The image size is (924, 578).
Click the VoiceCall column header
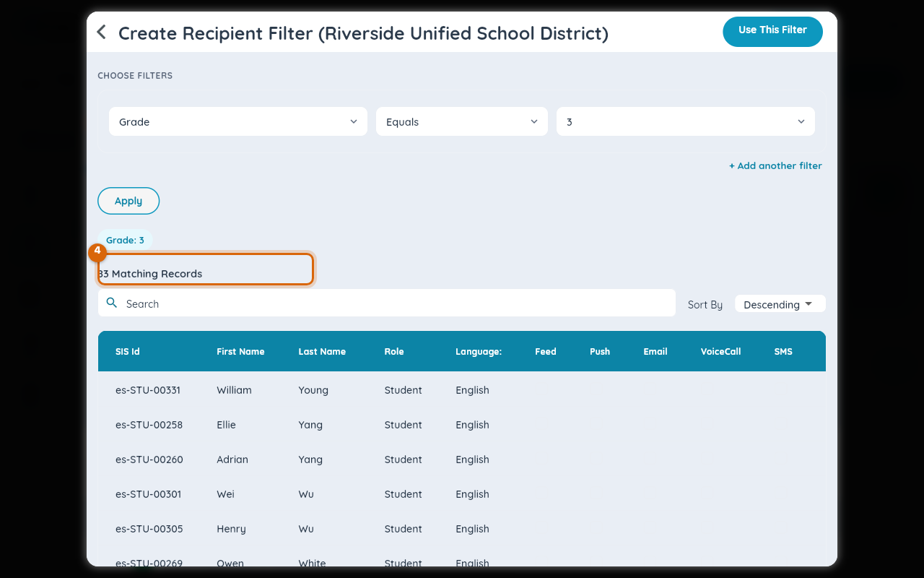click(720, 352)
